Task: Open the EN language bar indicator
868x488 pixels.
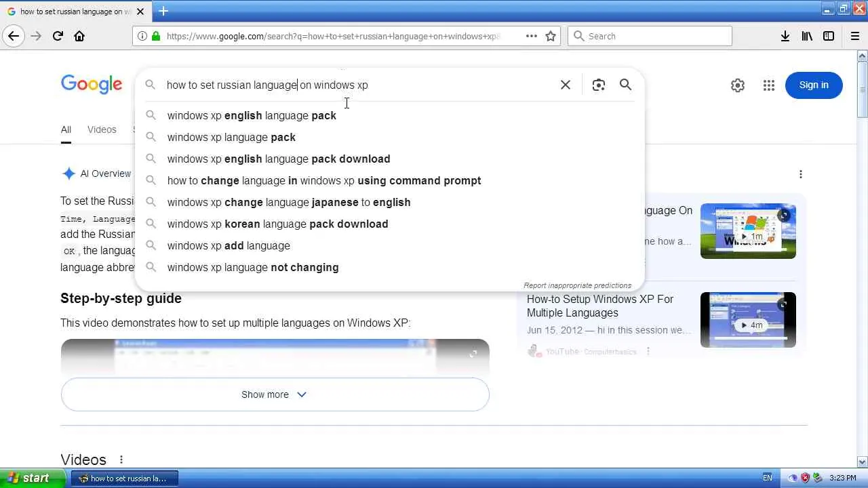Action: (x=768, y=478)
